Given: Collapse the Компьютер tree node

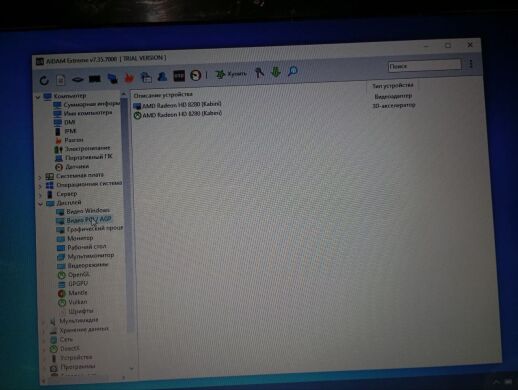Looking at the screenshot, I should 38,97.
